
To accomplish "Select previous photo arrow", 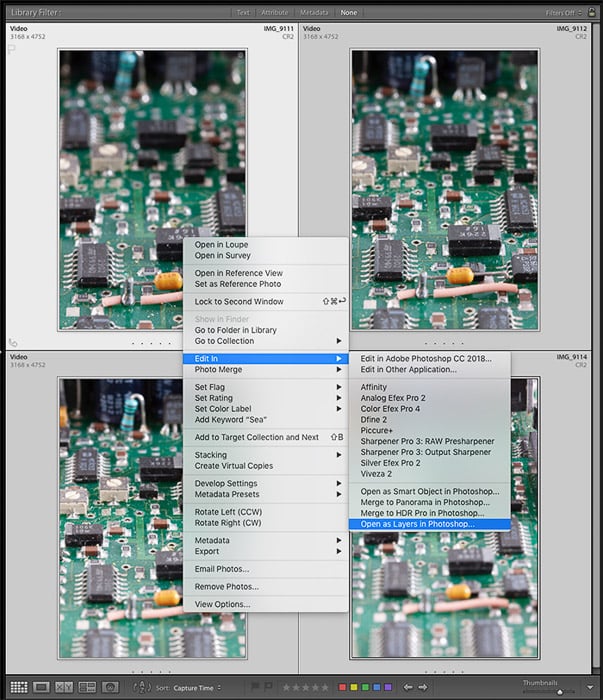I will click(x=408, y=687).
